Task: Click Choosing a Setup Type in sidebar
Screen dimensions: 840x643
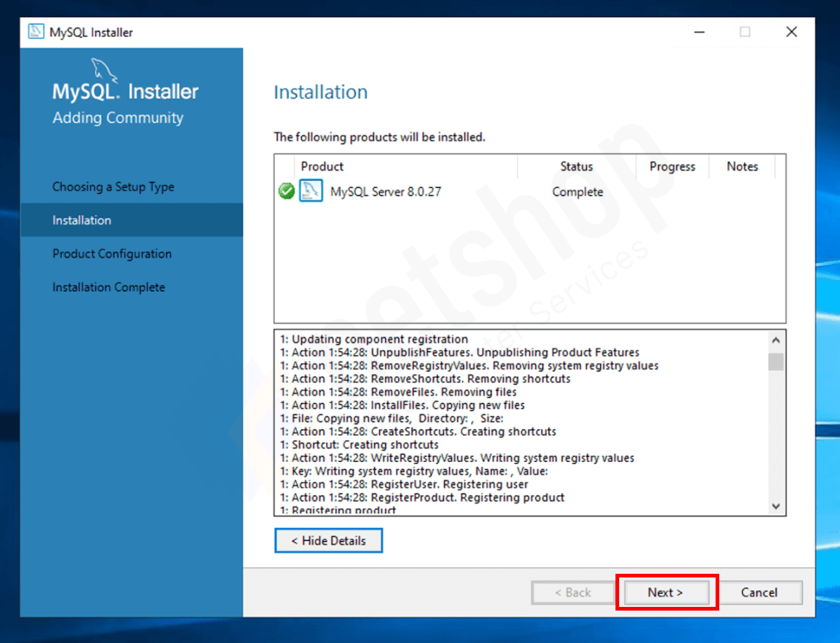Action: 113,186
